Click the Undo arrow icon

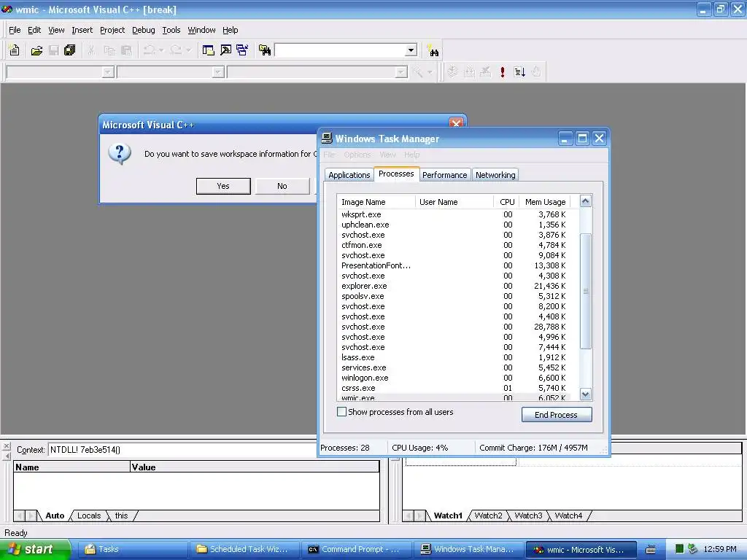pyautogui.click(x=149, y=50)
